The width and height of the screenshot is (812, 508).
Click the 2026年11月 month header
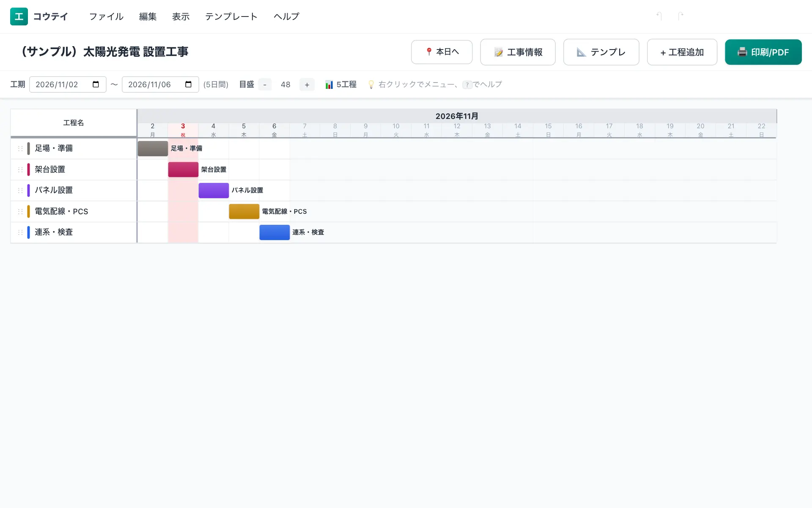click(x=457, y=116)
